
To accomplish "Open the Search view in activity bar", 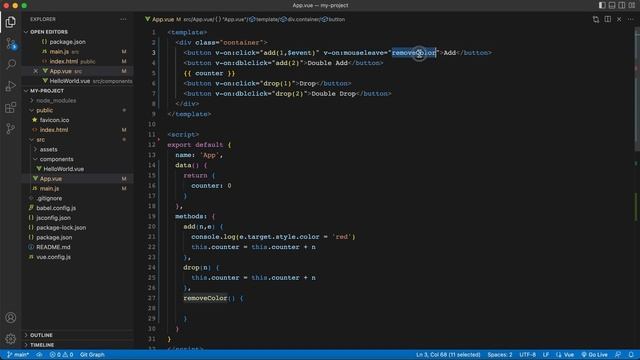I will tap(11, 64).
